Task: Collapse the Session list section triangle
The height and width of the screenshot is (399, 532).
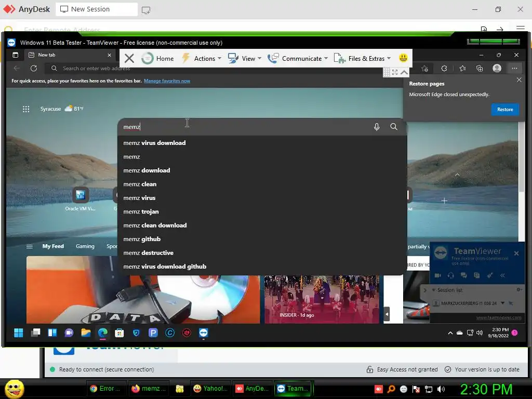Action: tap(434, 290)
